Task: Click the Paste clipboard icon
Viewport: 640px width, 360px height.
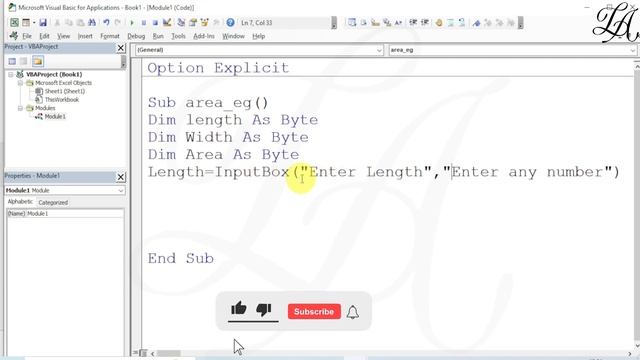Action: 80,23
